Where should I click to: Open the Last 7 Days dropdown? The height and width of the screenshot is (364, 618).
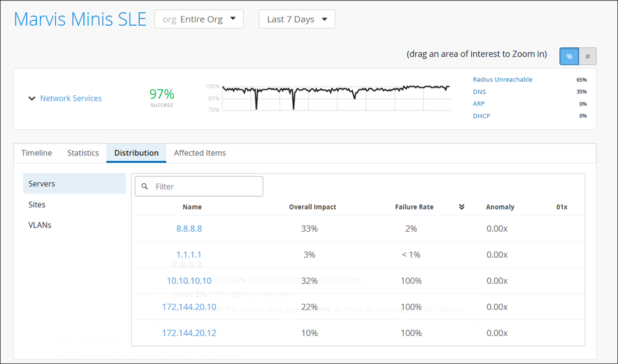point(297,20)
